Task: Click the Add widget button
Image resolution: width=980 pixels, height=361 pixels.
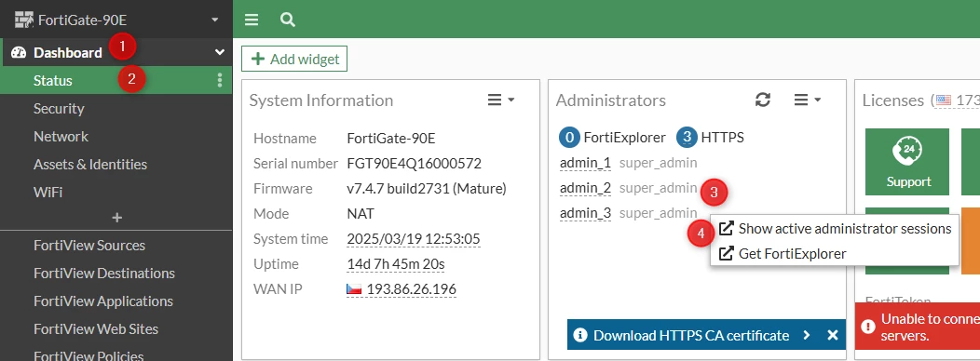Action: coord(294,59)
